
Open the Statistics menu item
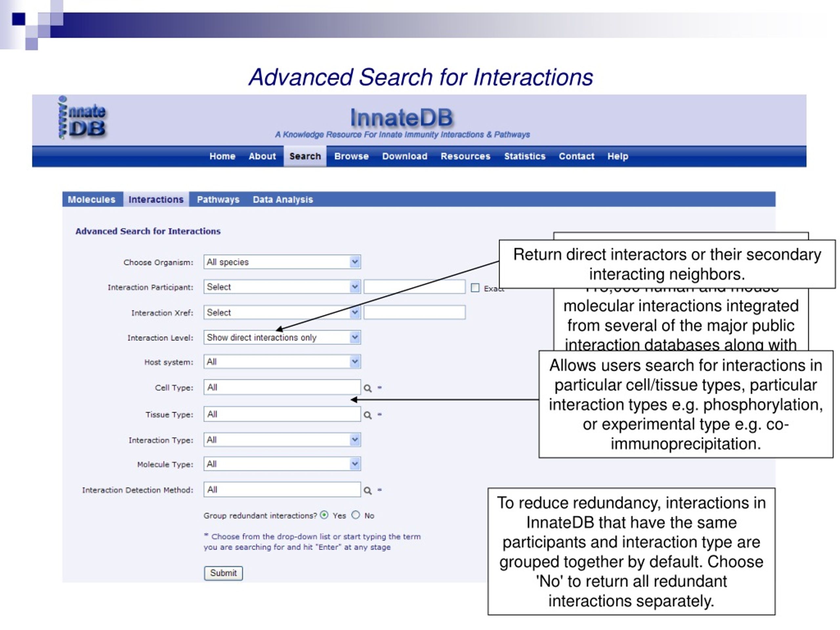click(x=525, y=156)
